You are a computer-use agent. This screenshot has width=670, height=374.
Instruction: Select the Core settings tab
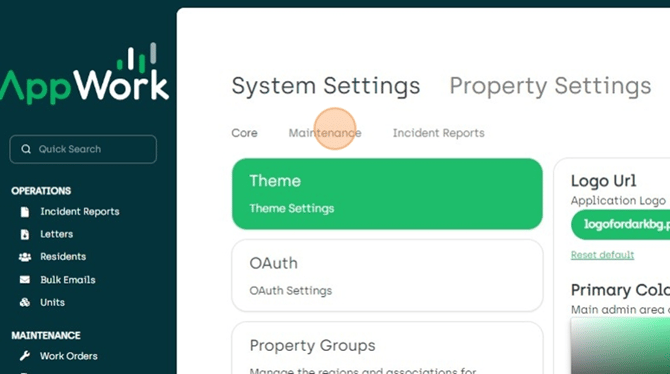coord(244,133)
